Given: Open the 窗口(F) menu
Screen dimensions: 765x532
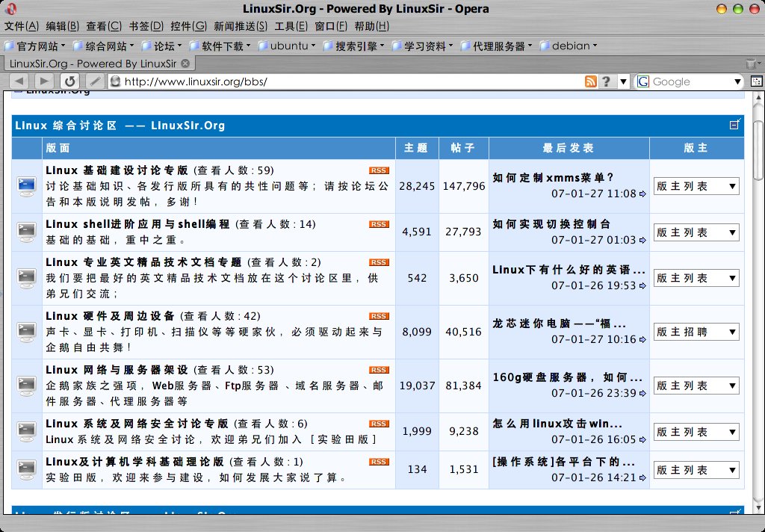Looking at the screenshot, I should coord(331,26).
